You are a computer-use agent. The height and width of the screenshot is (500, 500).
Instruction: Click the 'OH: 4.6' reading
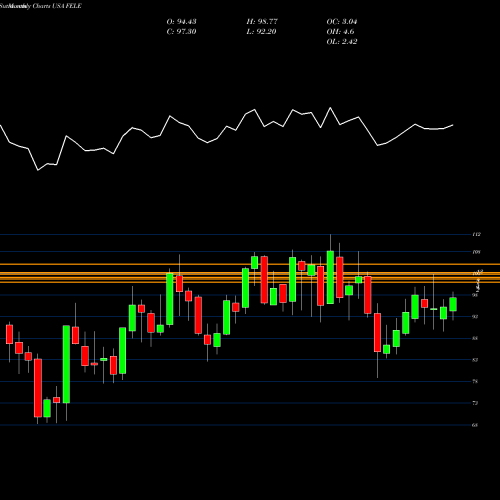[340, 32]
